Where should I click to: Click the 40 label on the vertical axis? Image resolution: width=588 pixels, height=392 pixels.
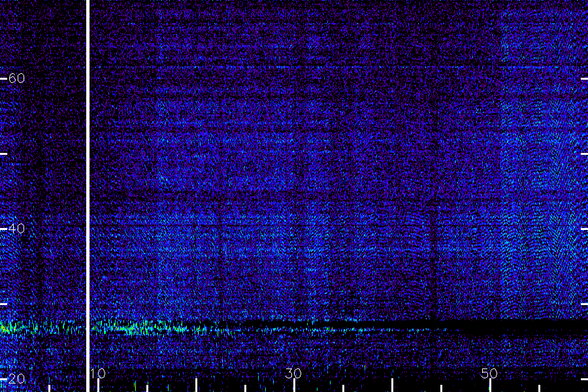click(16, 228)
